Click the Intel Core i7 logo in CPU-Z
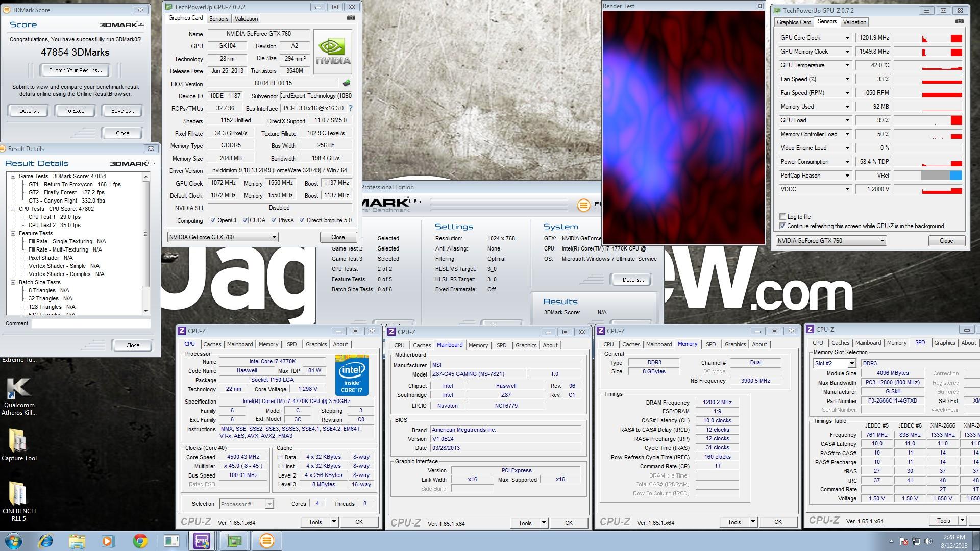 [x=352, y=375]
